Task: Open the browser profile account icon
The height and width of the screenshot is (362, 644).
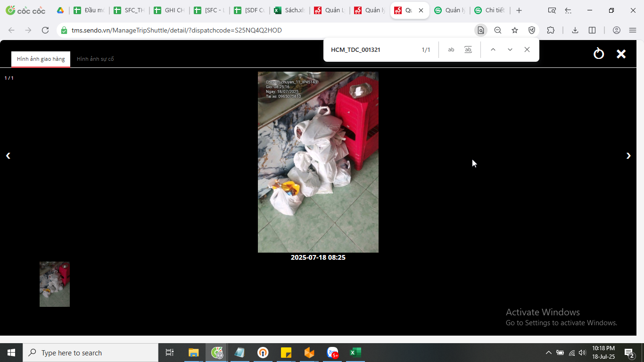Action: tap(617, 30)
